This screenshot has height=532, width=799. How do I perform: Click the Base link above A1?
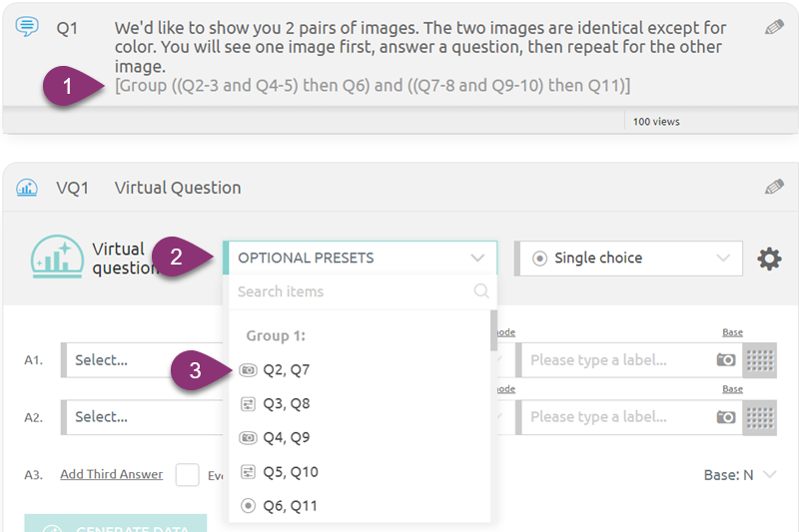point(732,332)
